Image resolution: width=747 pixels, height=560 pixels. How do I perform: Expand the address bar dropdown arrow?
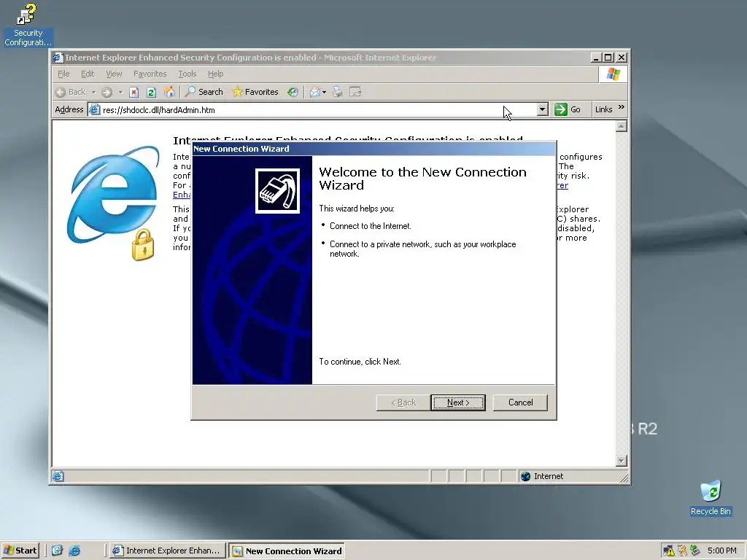(x=542, y=109)
